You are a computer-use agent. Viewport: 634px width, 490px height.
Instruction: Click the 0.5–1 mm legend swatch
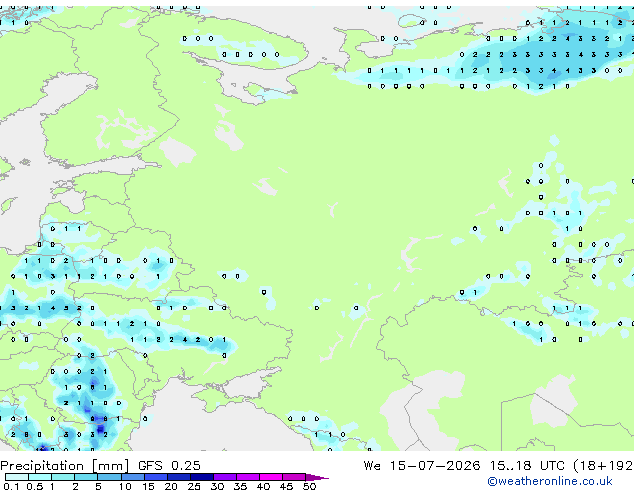(x=40, y=477)
